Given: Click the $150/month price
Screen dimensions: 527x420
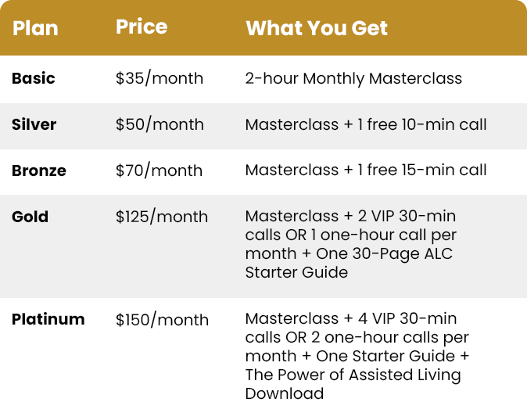Looking at the screenshot, I should [x=162, y=319].
